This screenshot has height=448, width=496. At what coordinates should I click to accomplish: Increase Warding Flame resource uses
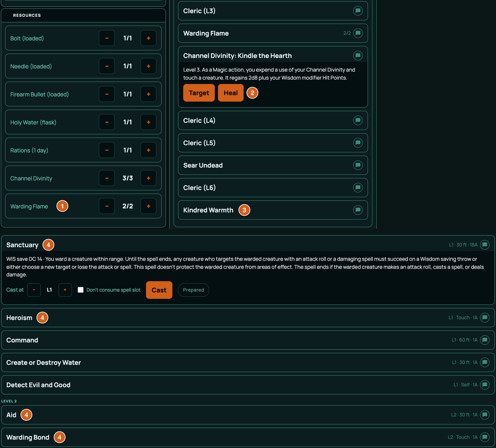tap(148, 206)
